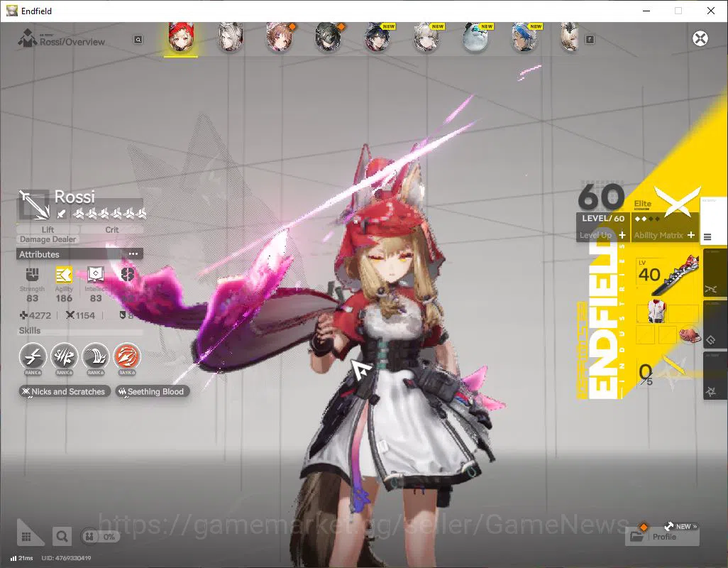Screen dimensions: 728x568
Task: Click the 21ms latency indicator
Action: click(22, 558)
